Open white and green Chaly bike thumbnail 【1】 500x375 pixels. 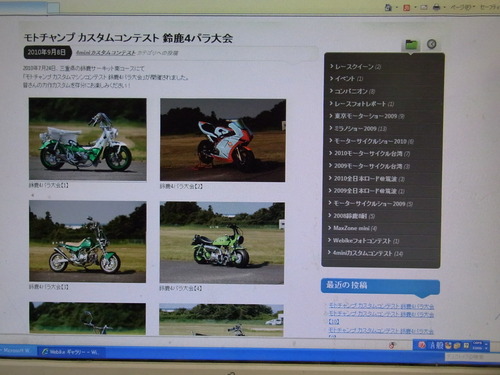click(88, 139)
